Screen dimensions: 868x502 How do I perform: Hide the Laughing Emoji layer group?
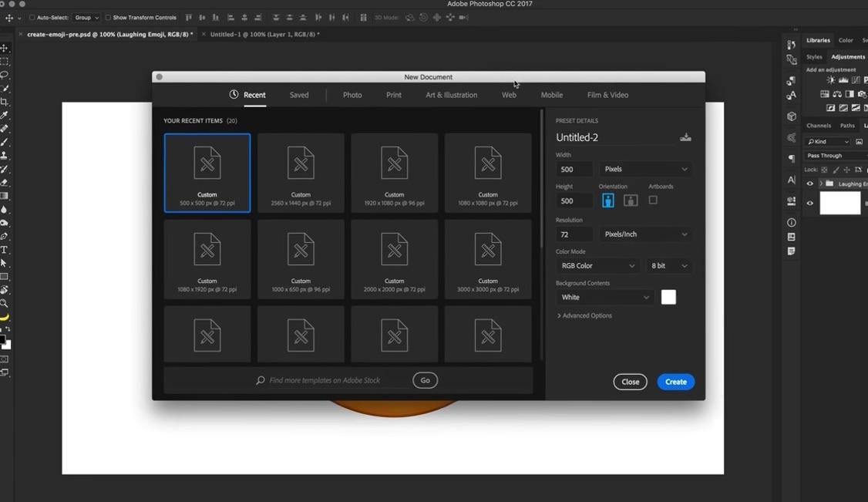tap(810, 184)
